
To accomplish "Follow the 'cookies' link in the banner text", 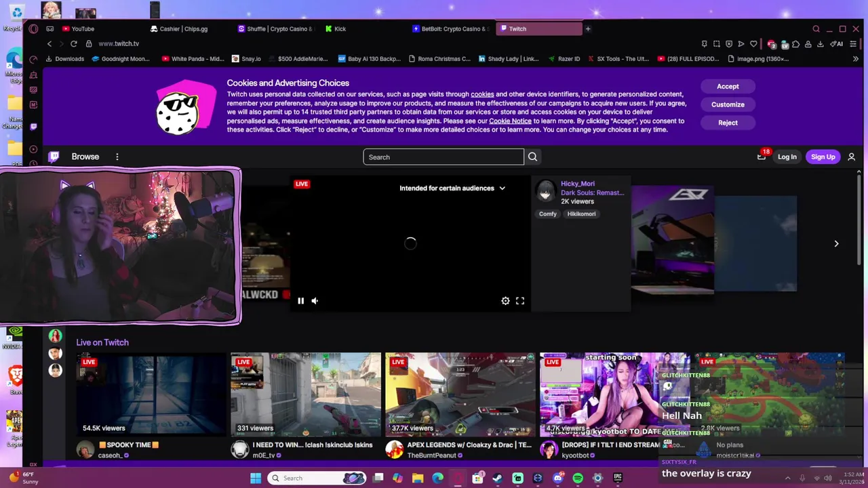I will 482,94.
